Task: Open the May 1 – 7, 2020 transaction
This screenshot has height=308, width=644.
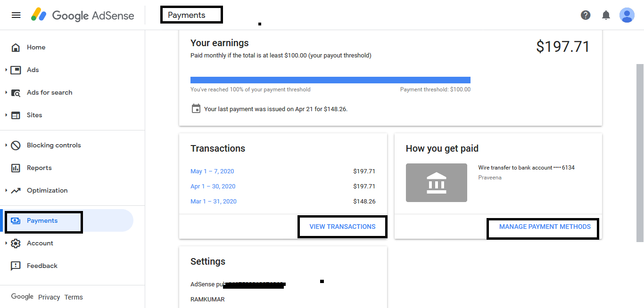Action: [x=212, y=171]
